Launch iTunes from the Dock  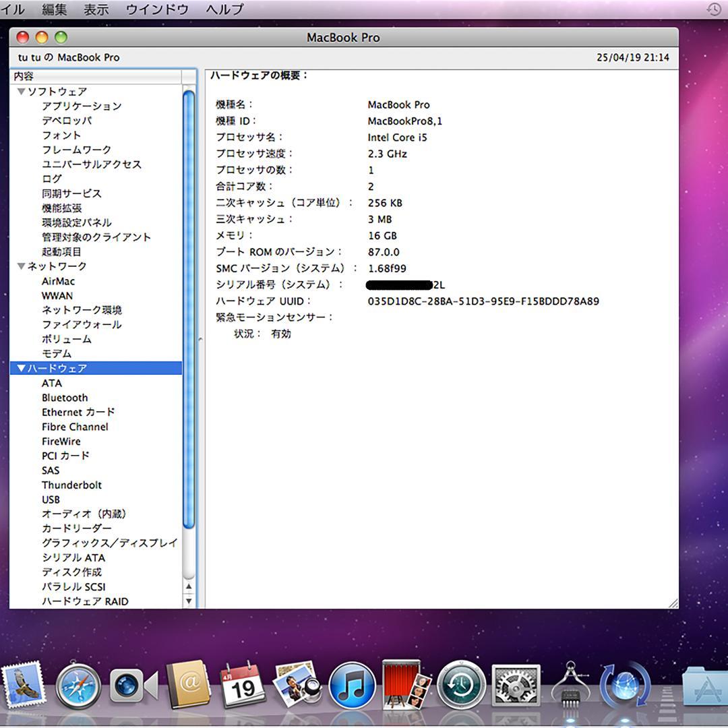coord(351,688)
